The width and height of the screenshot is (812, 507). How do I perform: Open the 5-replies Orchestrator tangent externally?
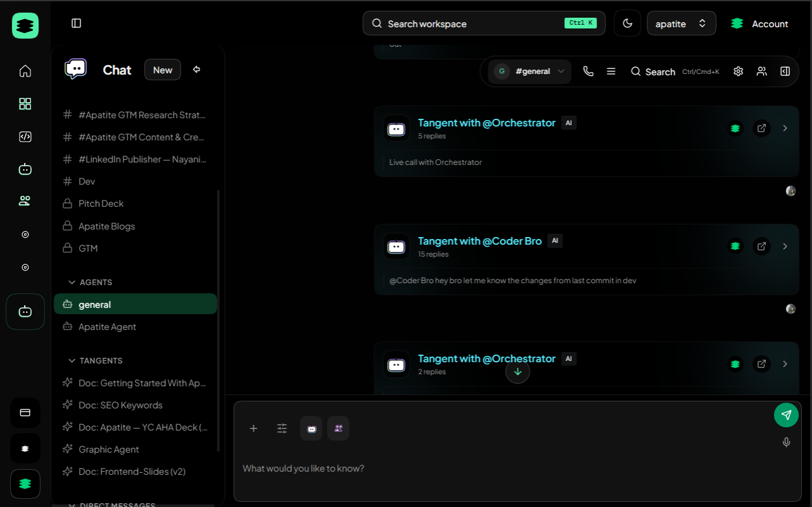(x=761, y=128)
